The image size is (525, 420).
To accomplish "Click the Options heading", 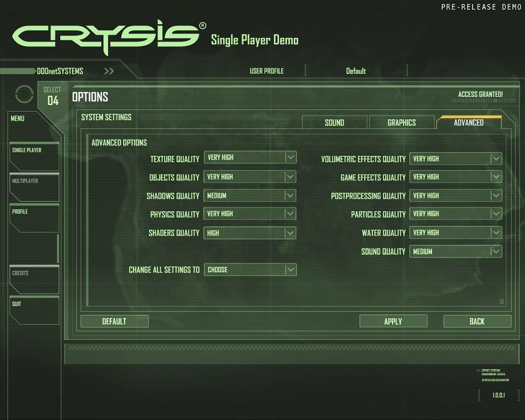I will tap(90, 97).
